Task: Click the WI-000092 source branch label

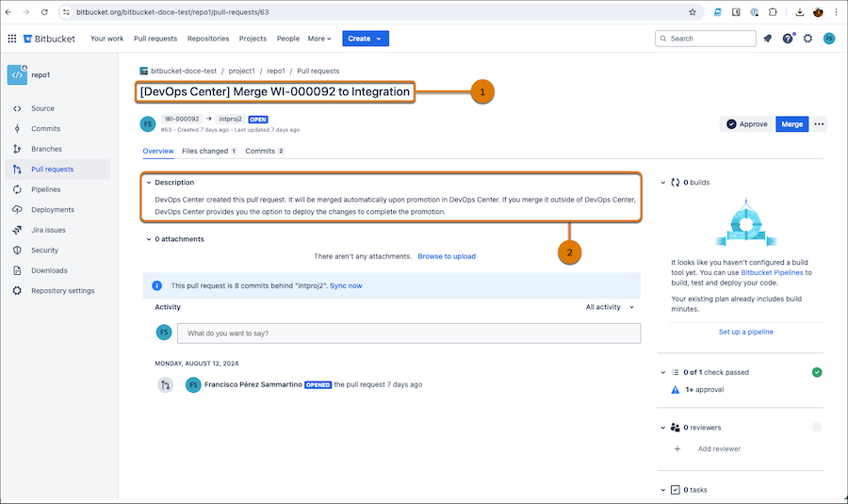Action: pos(182,119)
